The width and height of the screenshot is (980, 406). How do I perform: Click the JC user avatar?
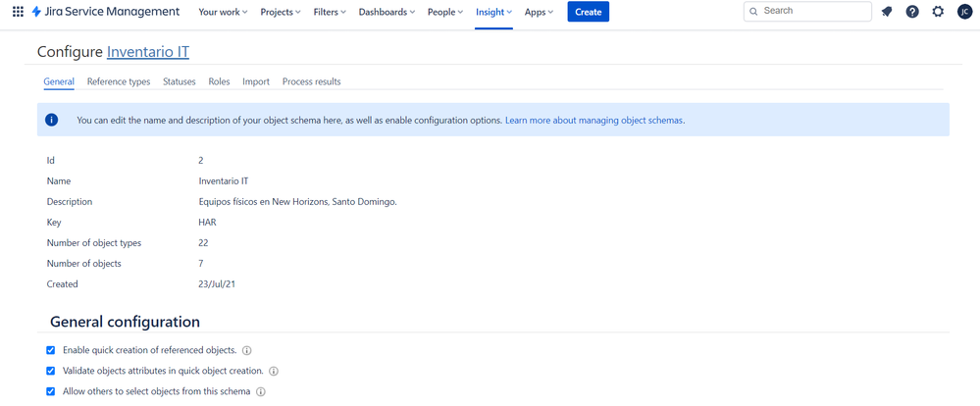click(964, 12)
